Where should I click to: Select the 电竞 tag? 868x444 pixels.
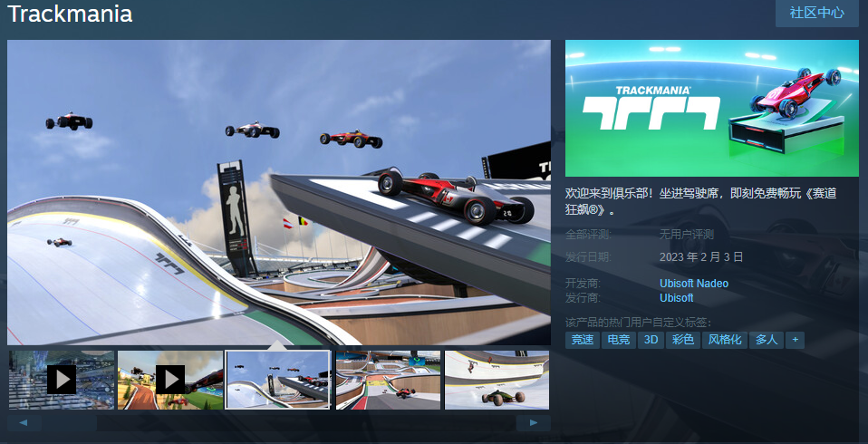[618, 340]
